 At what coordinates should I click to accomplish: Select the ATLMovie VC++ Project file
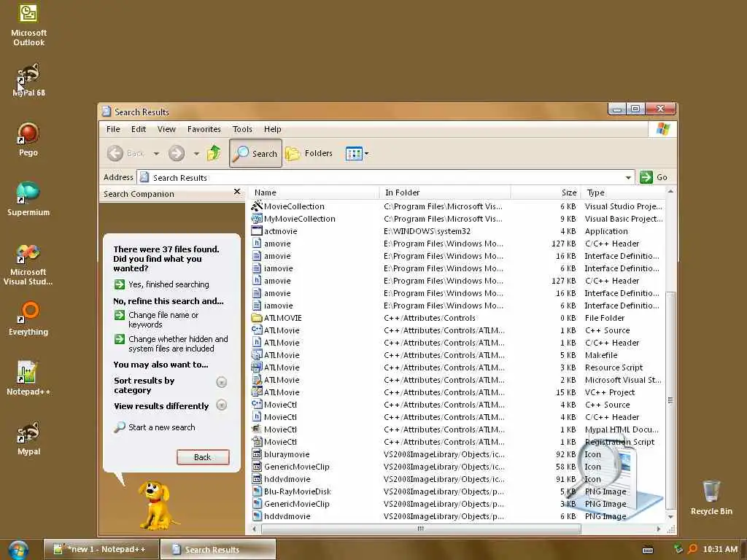[x=282, y=392]
